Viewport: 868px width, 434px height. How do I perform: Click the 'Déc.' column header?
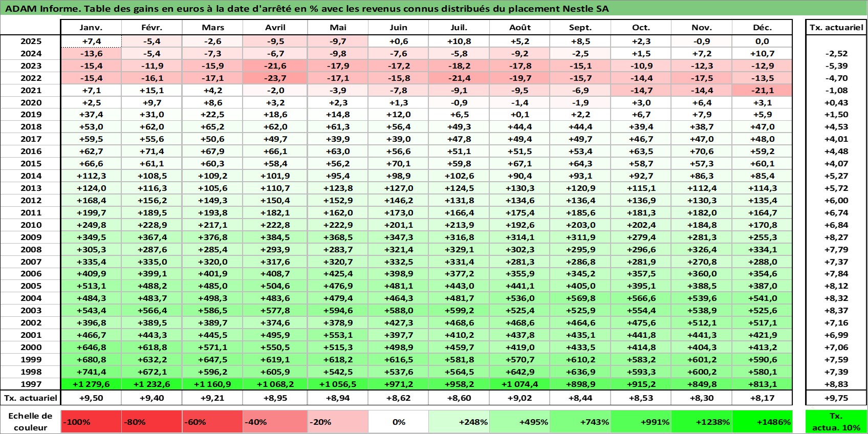(x=762, y=28)
